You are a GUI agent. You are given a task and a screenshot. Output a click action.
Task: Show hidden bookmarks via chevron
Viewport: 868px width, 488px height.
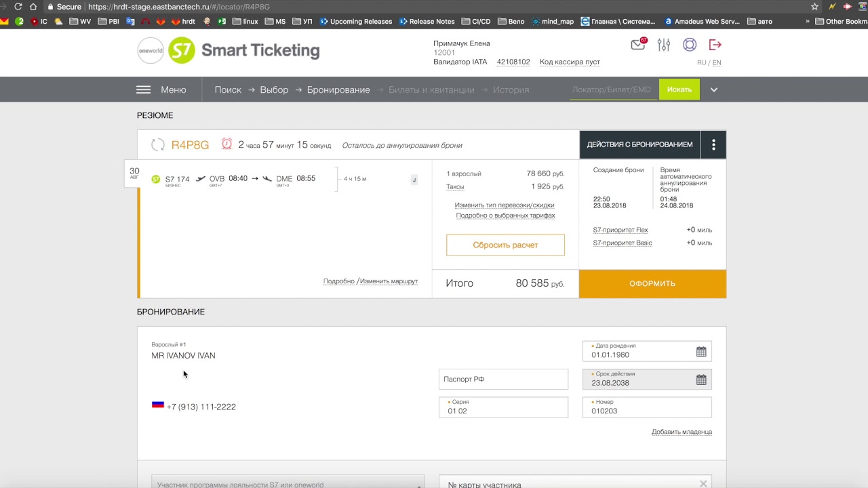[808, 21]
